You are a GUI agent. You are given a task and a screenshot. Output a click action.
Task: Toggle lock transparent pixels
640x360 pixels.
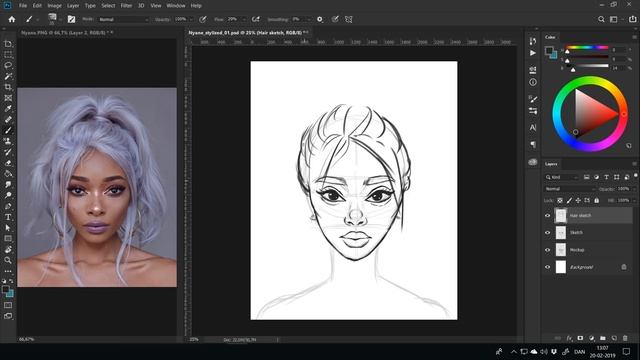(560, 200)
